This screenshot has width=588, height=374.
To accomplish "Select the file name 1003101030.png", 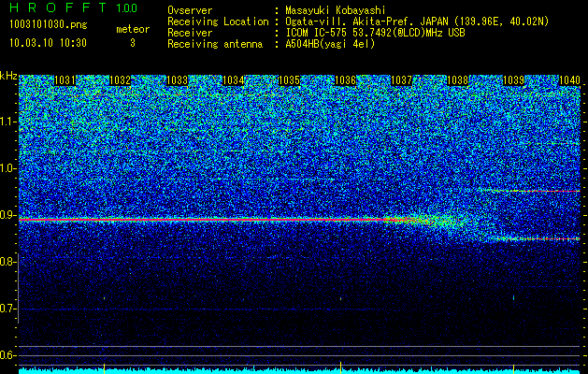I will (49, 25).
